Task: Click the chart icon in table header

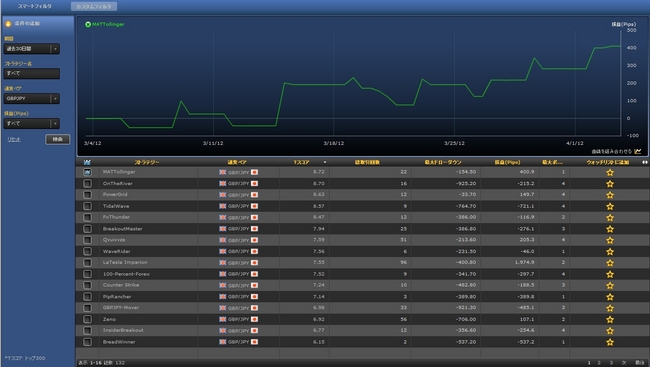Action: pos(87,162)
